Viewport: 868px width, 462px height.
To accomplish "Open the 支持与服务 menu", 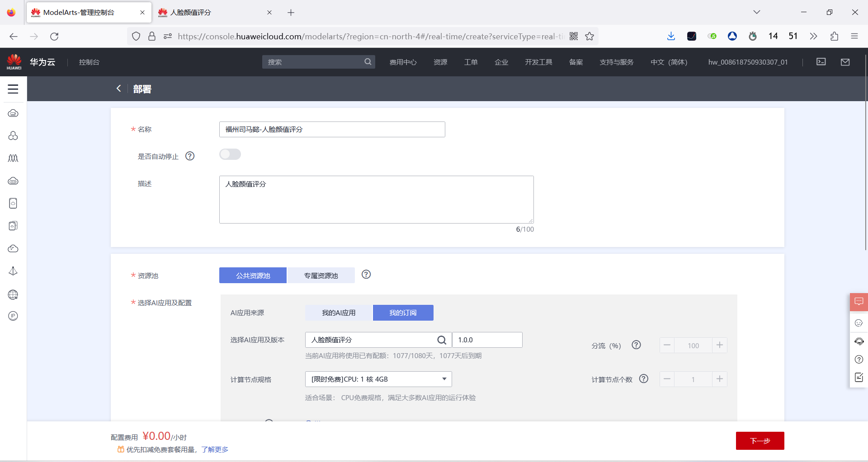I will click(617, 62).
